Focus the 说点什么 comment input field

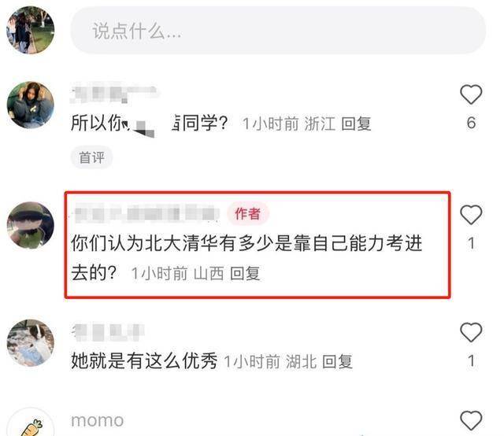click(278, 31)
